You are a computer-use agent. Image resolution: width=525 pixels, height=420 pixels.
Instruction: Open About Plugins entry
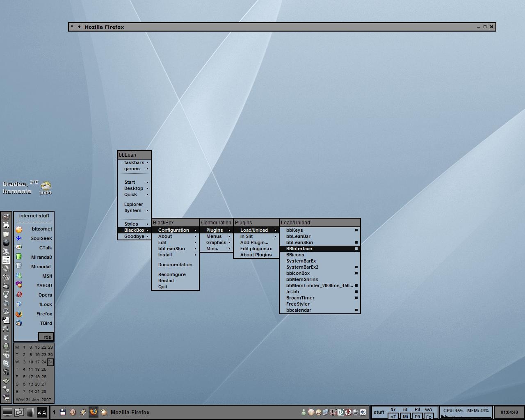point(256,255)
